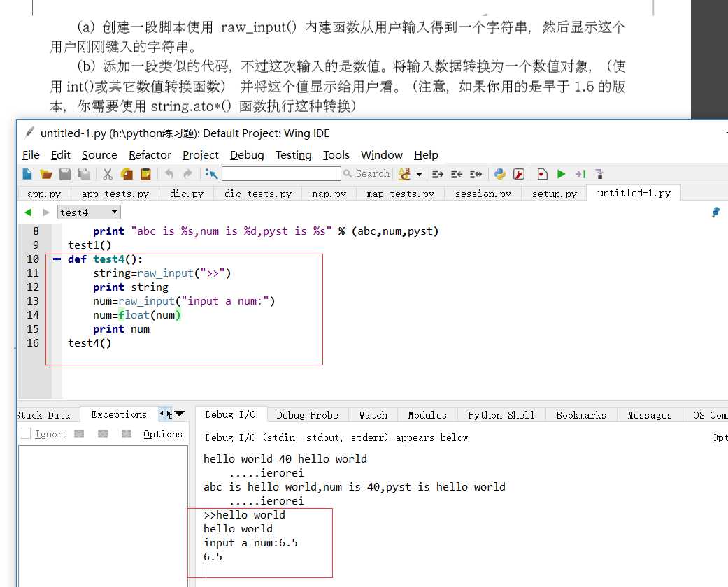
Task: Switch to session.py tab
Action: pos(483,194)
